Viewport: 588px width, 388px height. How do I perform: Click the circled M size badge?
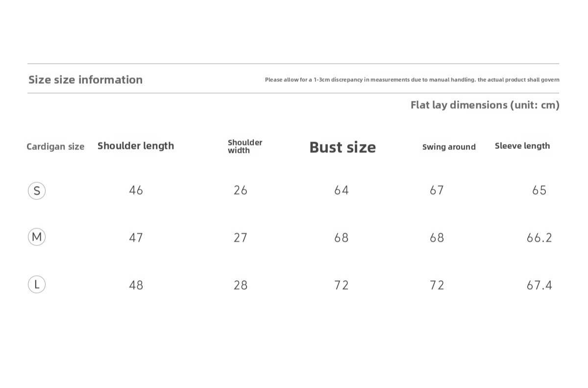click(37, 237)
